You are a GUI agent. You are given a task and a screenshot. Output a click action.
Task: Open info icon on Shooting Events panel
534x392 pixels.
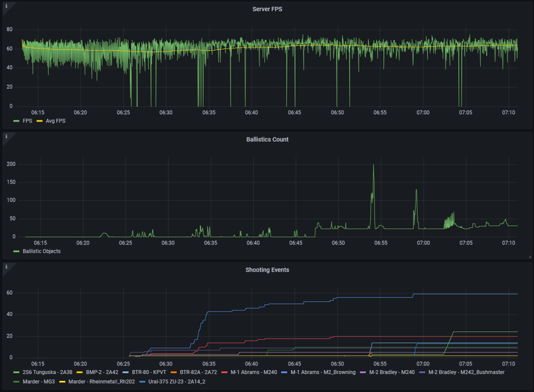[6, 267]
